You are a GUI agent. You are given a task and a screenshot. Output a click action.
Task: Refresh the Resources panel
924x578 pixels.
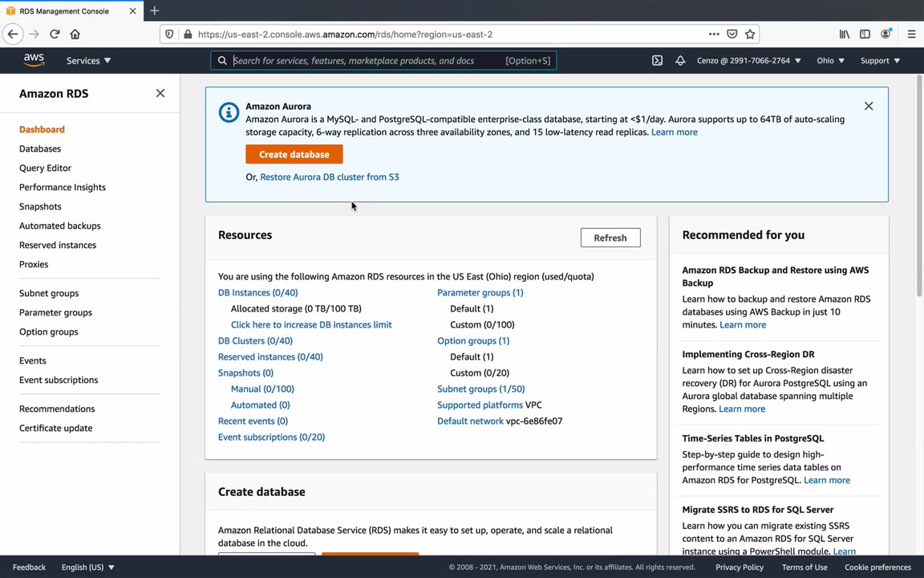610,238
